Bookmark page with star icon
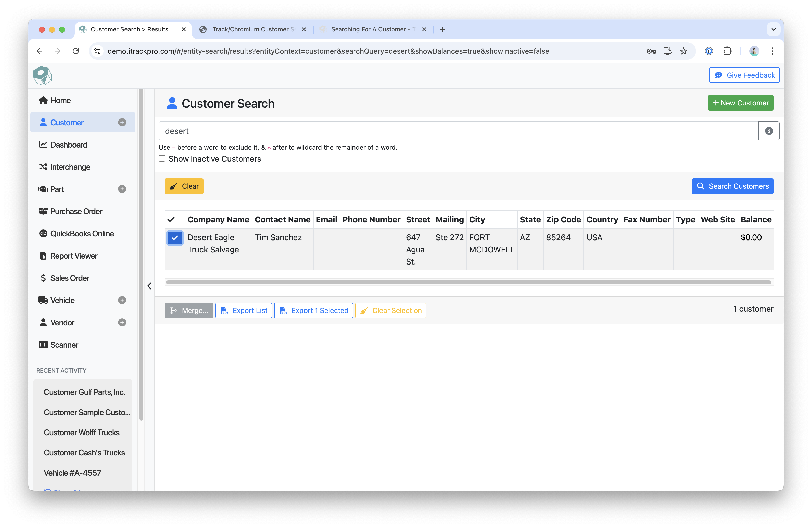 [683, 51]
